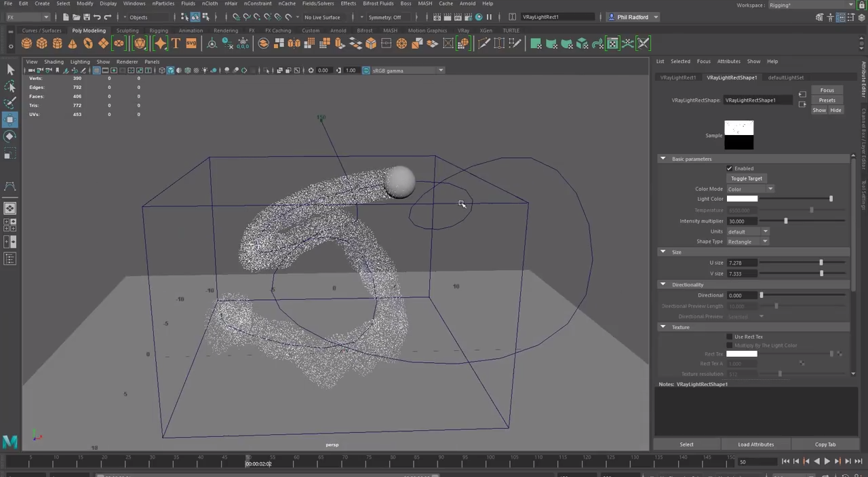The image size is (868, 477).
Task: Select the Sphere polygon primitive tool
Action: click(x=26, y=43)
